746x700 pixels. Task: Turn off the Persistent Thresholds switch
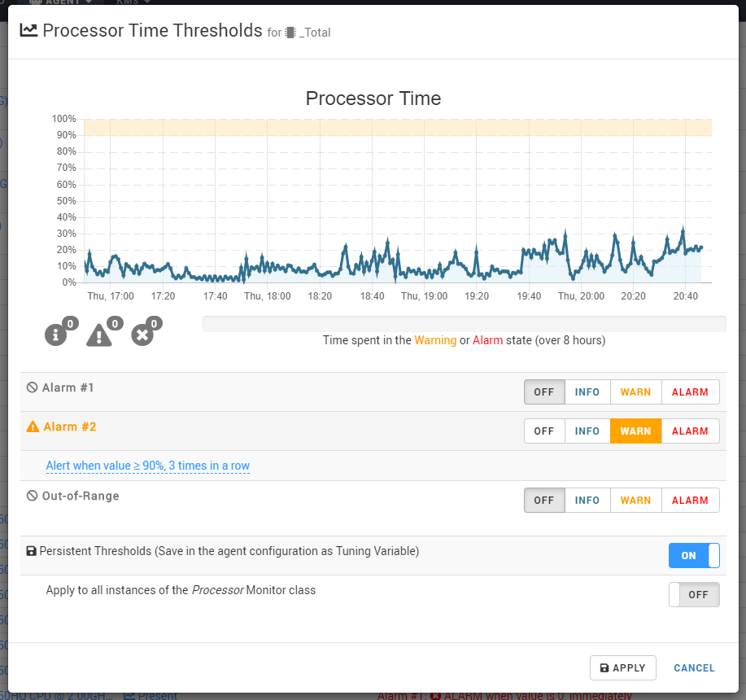pyautogui.click(x=694, y=555)
